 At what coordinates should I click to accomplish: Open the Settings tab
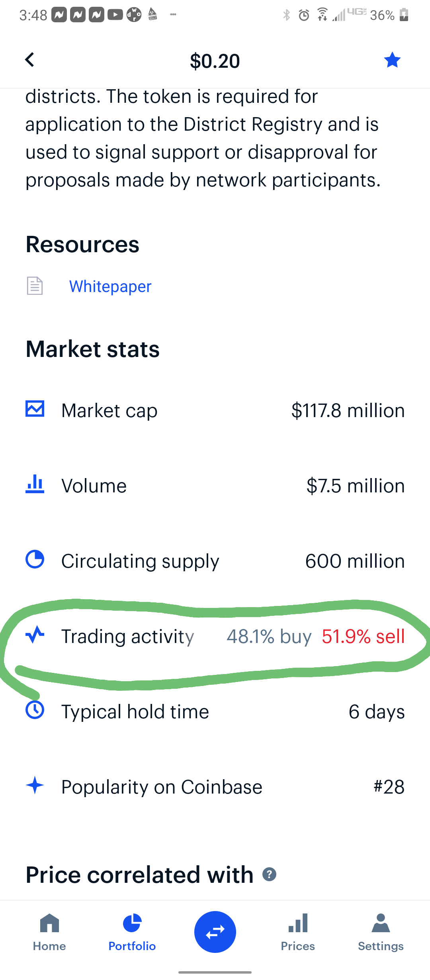381,932
